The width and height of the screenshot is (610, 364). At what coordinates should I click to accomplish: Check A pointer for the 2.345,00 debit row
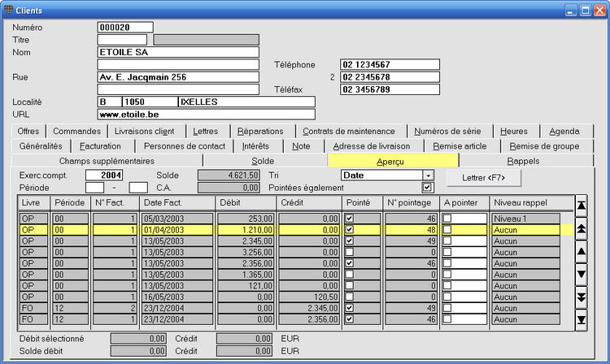pos(447,240)
